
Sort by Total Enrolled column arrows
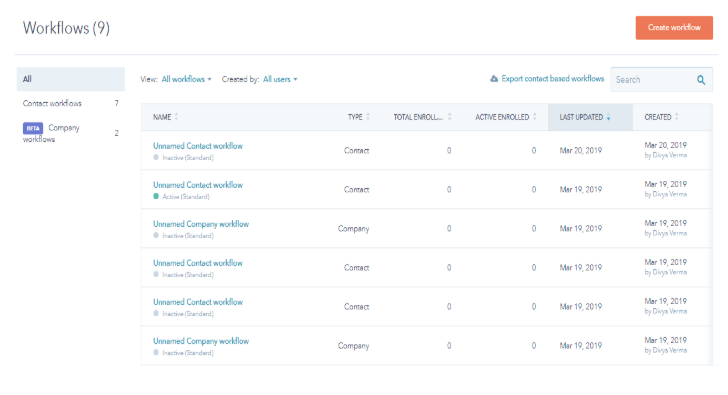click(449, 117)
